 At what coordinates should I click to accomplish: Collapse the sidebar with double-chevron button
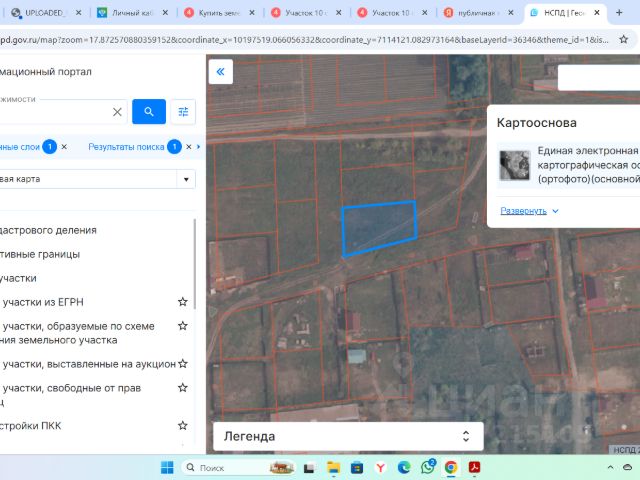click(220, 72)
